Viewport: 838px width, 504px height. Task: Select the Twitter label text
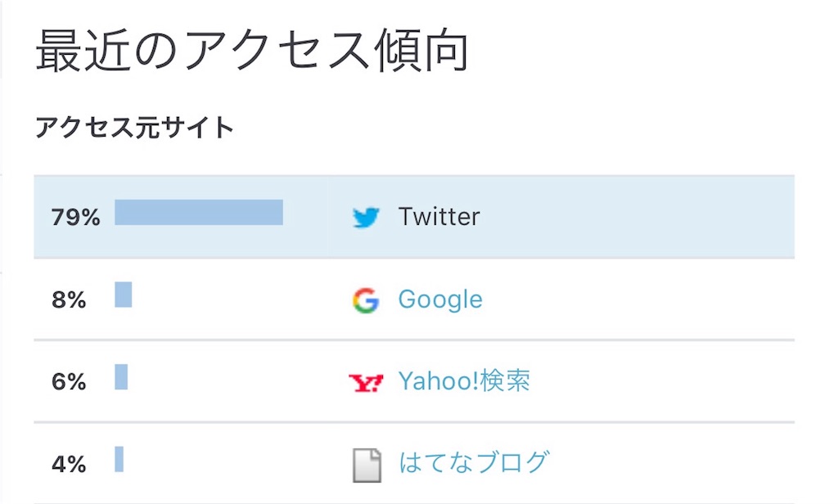coord(439,217)
